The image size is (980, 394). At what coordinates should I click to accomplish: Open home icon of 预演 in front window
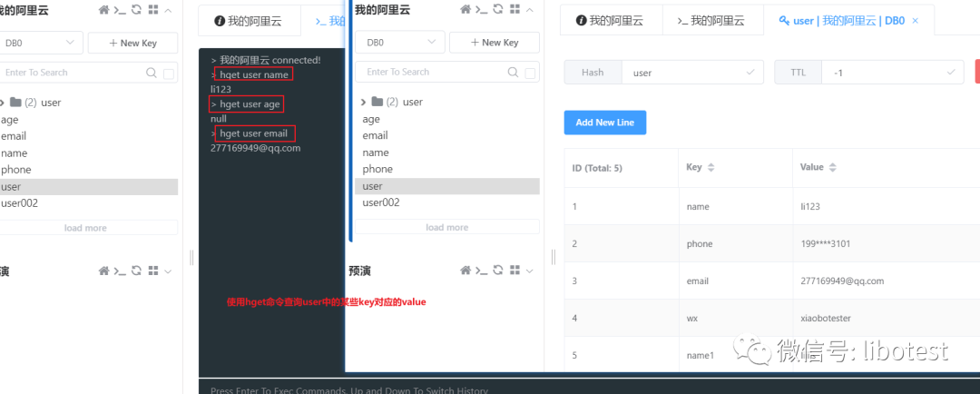coord(465,271)
